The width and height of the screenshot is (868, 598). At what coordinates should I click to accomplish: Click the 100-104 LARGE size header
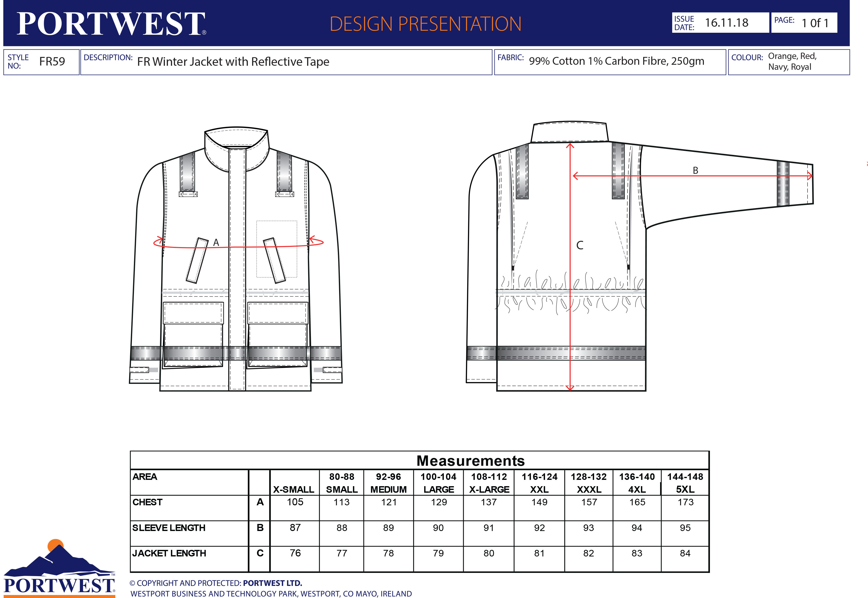(x=439, y=483)
